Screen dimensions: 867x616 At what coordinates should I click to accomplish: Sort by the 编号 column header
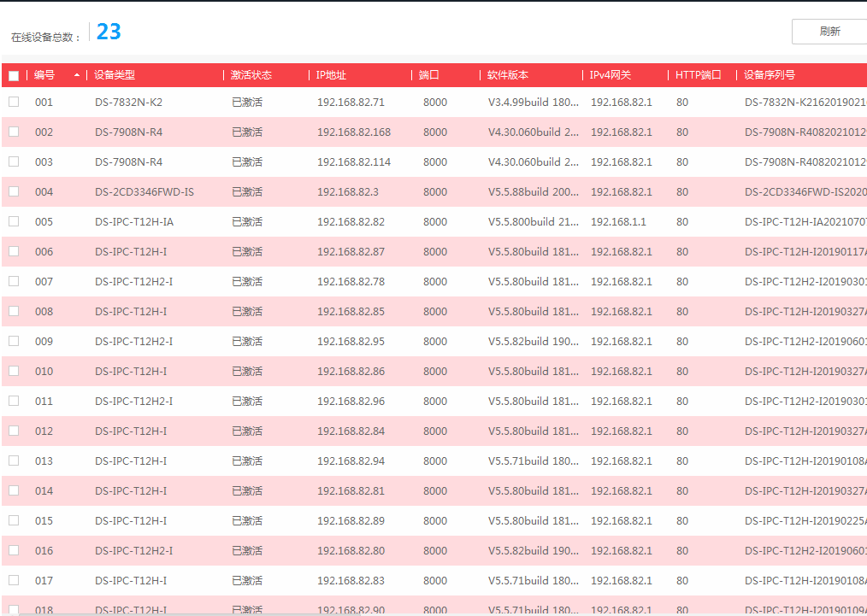pos(44,75)
